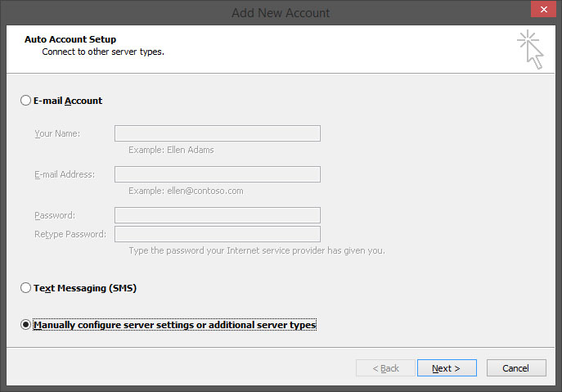Image resolution: width=562 pixels, height=392 pixels.
Task: Click the Password input box
Action: click(x=218, y=215)
